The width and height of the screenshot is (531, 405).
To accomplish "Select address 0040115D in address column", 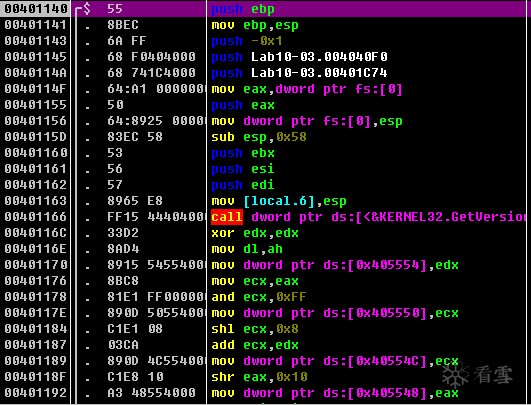I will point(36,137).
